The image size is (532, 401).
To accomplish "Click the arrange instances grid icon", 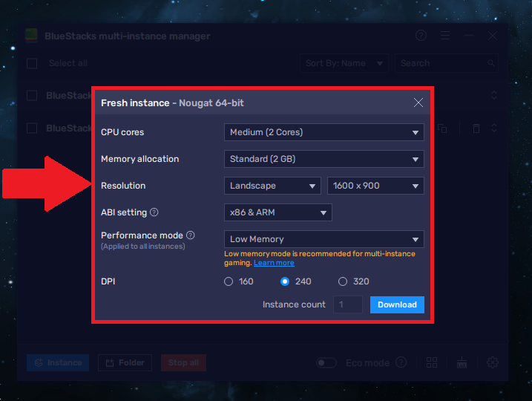I will click(432, 362).
